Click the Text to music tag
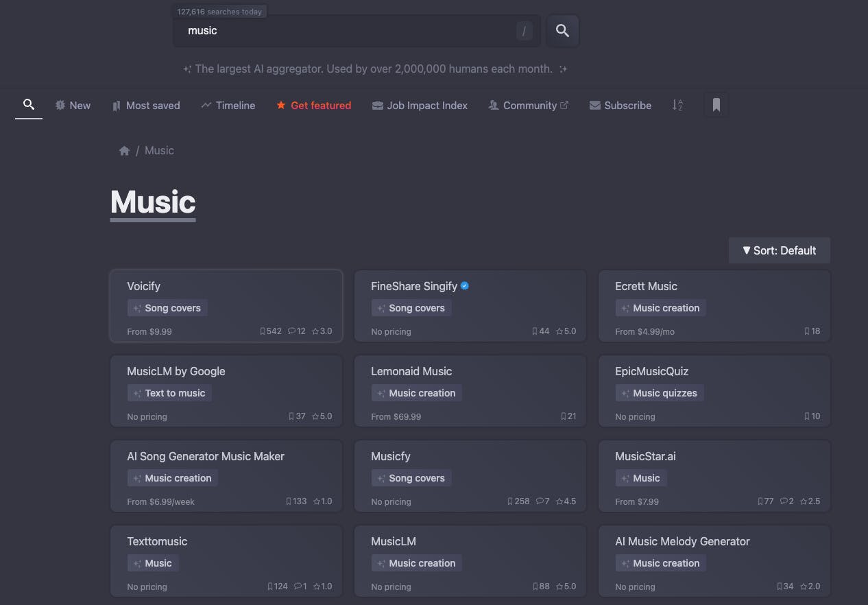 point(170,393)
